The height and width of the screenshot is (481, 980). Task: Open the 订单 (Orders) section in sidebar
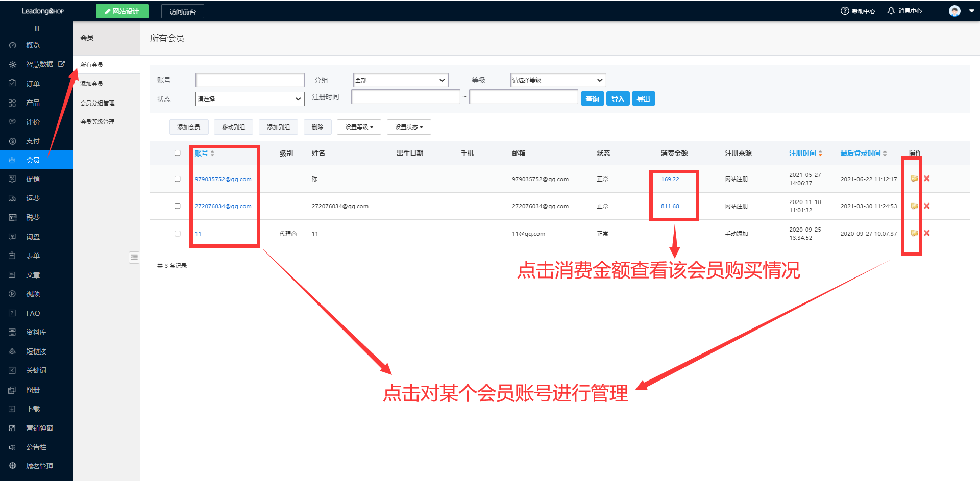pos(32,83)
